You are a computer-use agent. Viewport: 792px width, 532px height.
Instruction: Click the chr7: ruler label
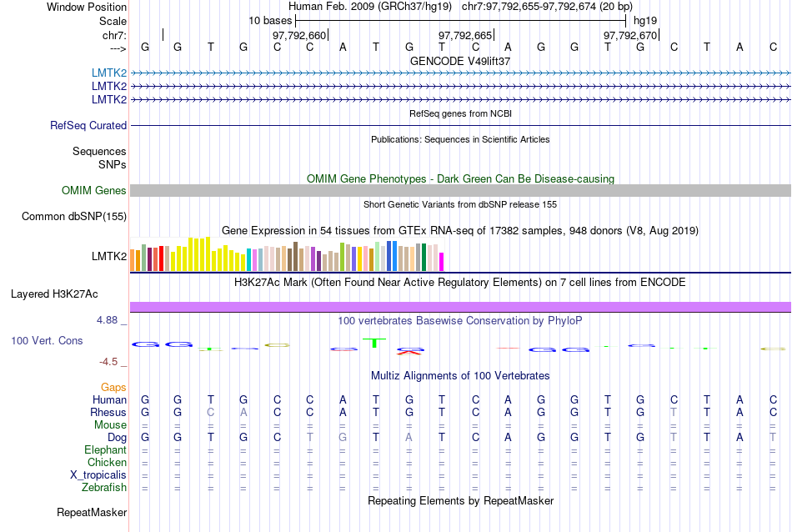click(114, 35)
